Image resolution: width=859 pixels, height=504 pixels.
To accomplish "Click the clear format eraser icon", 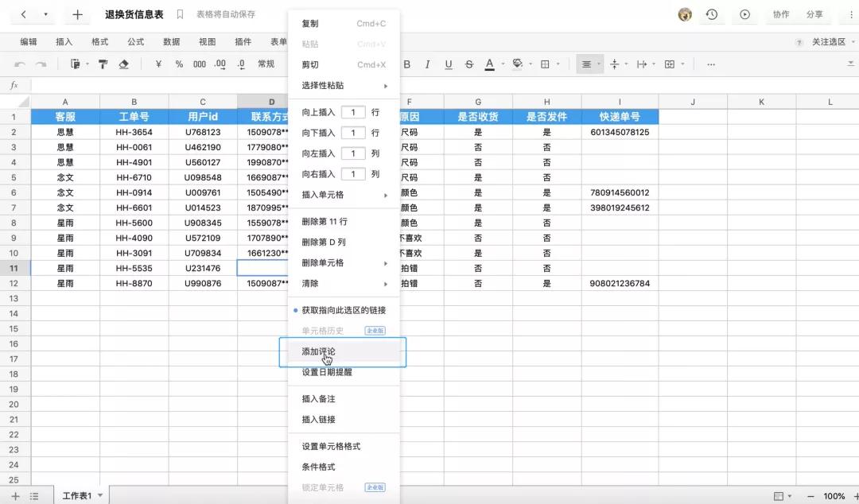I will pyautogui.click(x=123, y=64).
